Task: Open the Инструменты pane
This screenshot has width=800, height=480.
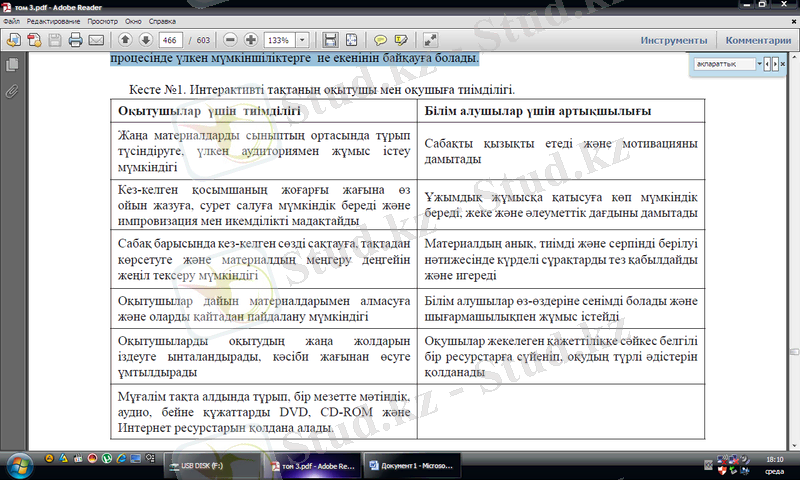Action: tap(674, 40)
